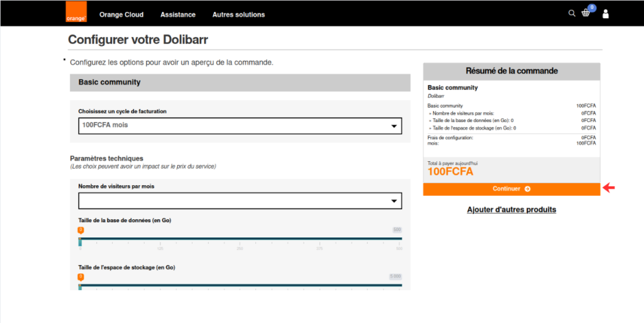The image size is (644, 323).
Task: Click the user account icon
Action: [x=606, y=14]
